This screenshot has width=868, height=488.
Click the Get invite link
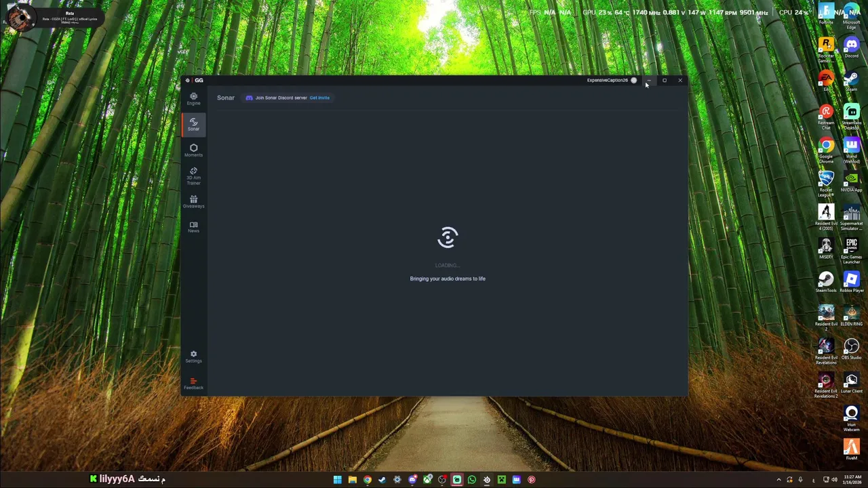click(x=319, y=98)
